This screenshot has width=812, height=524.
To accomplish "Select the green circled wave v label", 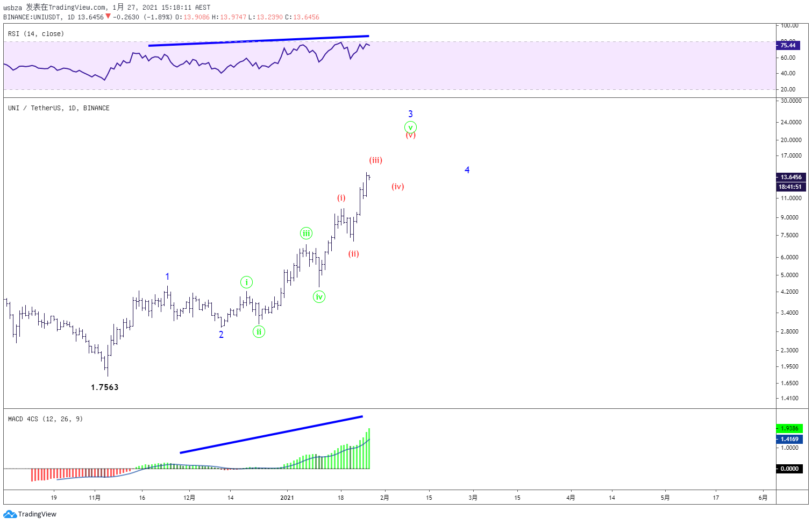I will (410, 128).
